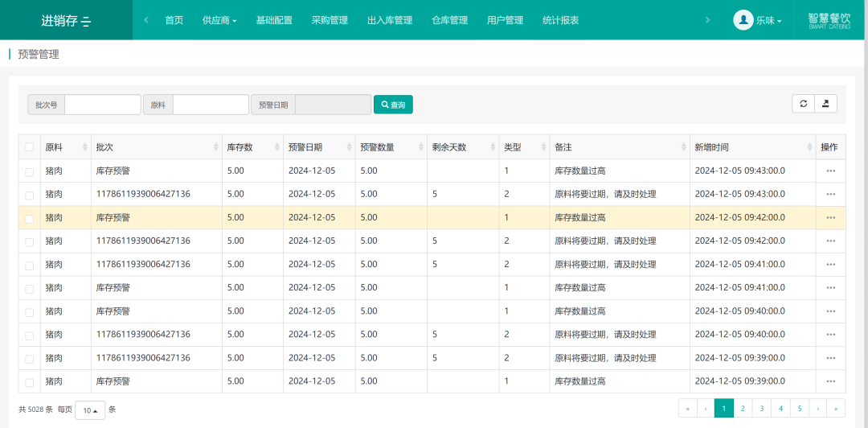Viewport: 868px width, 428px height.
Task: Click the left scroll arrow in navbar
Action: [x=146, y=20]
